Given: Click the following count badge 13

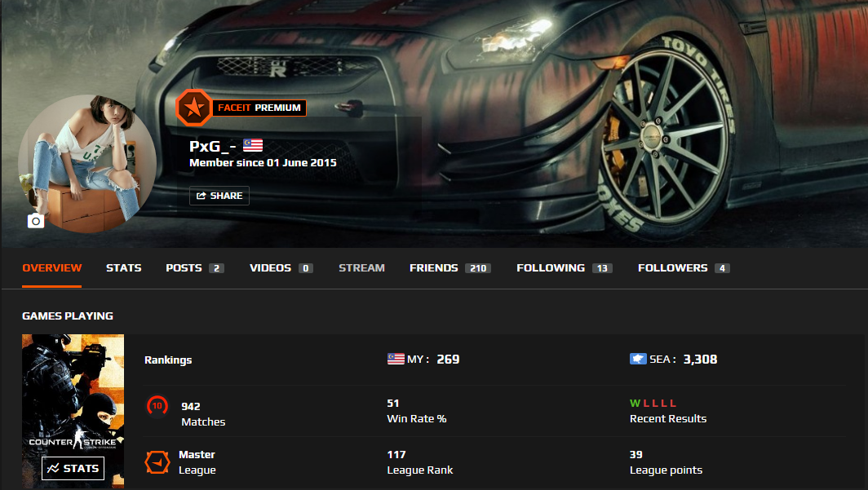Looking at the screenshot, I should (602, 268).
